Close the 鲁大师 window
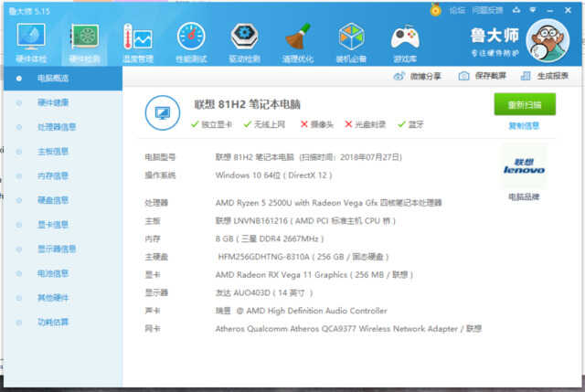Screen dimensions: 585x392 (568, 10)
